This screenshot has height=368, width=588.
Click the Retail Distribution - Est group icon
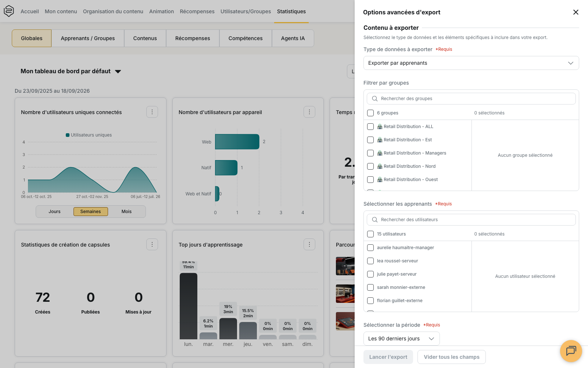[x=380, y=140]
